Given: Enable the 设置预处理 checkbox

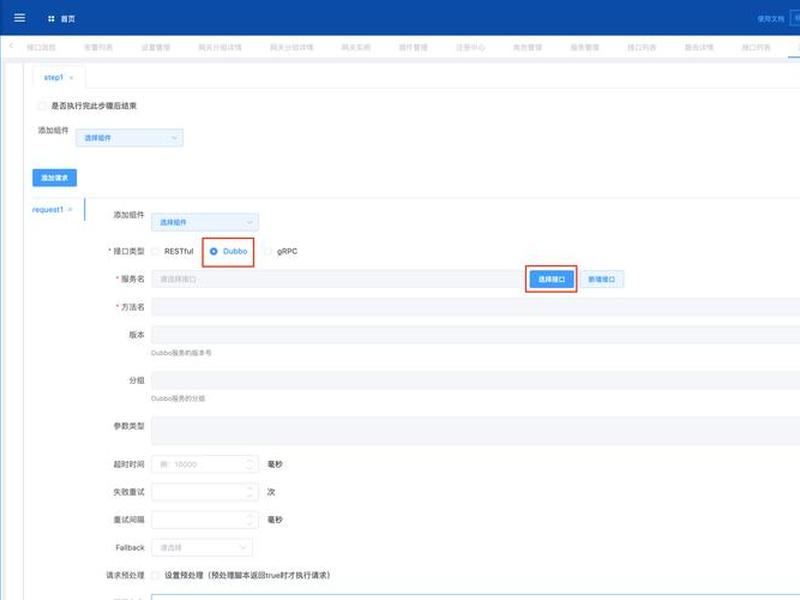Looking at the screenshot, I should tap(156, 575).
